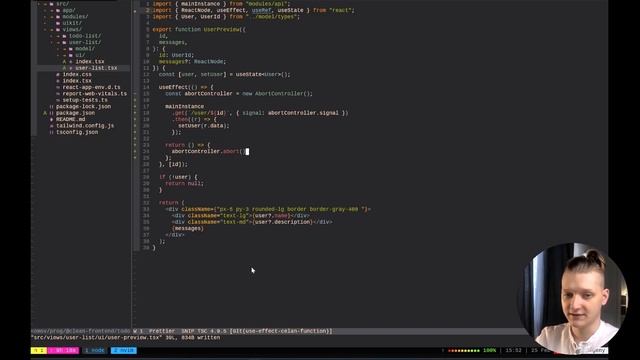Screen dimensions: 640x360
Task: Click the 100% battery percentage
Action: [489, 351]
